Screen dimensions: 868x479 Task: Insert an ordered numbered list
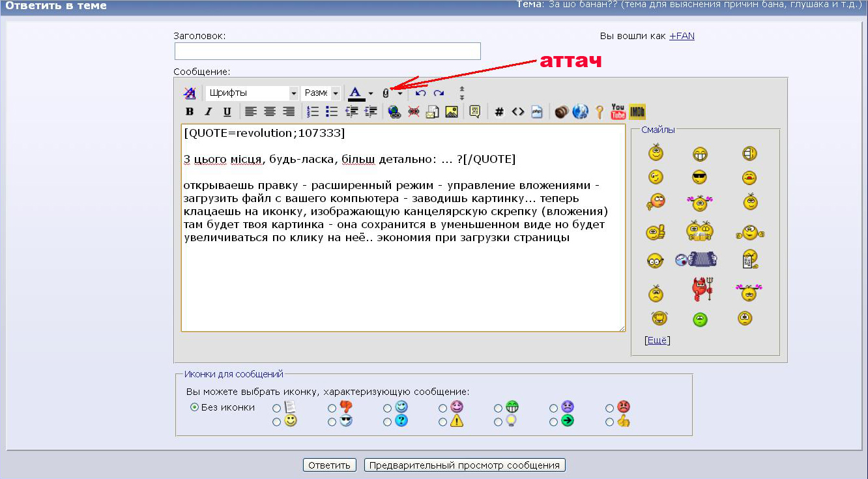click(x=313, y=112)
